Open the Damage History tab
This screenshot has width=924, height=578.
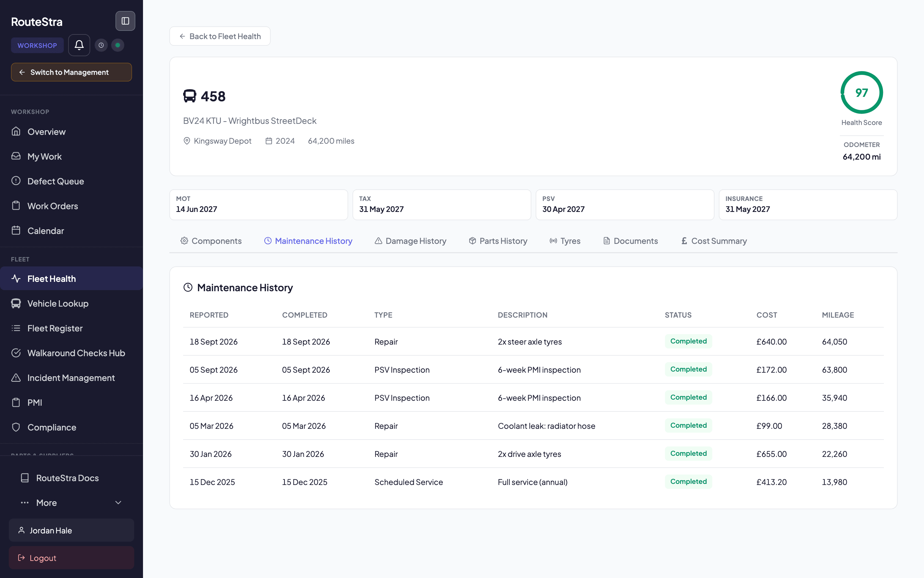pyautogui.click(x=411, y=241)
